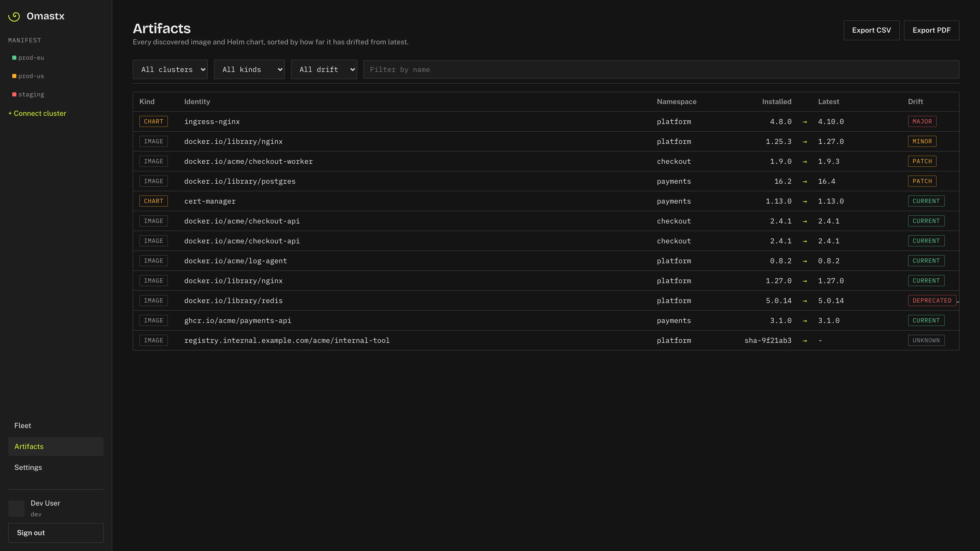The height and width of the screenshot is (551, 980).
Task: Click the arrow in the internal-tool row
Action: (x=805, y=341)
